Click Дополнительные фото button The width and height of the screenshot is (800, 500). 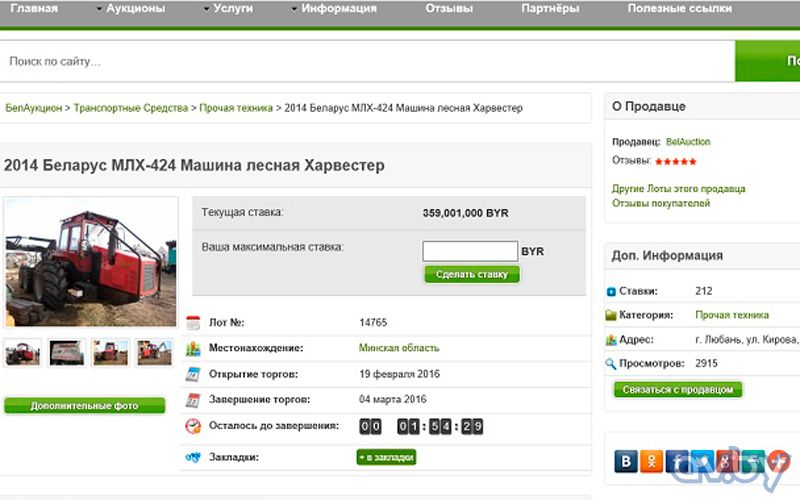coord(85,406)
